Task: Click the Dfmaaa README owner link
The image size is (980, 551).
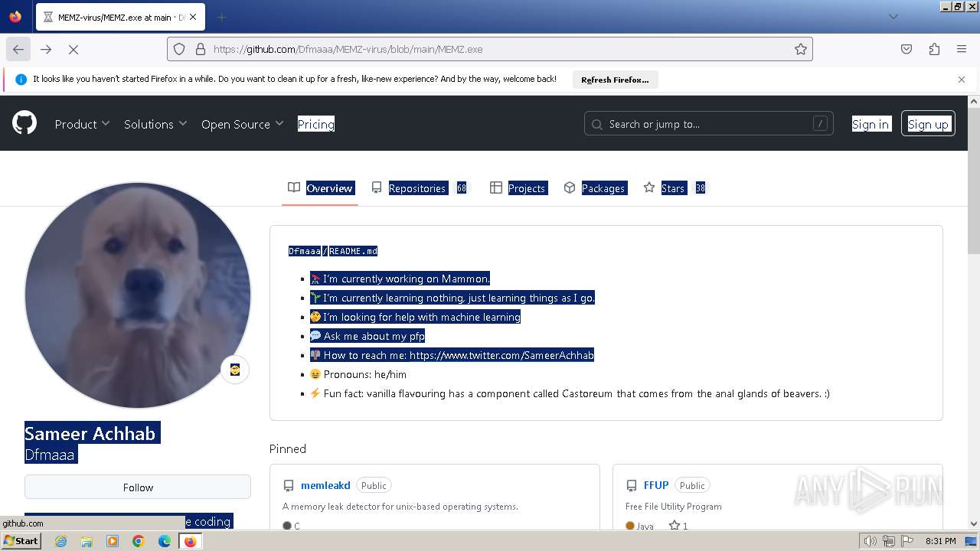Action: [304, 251]
